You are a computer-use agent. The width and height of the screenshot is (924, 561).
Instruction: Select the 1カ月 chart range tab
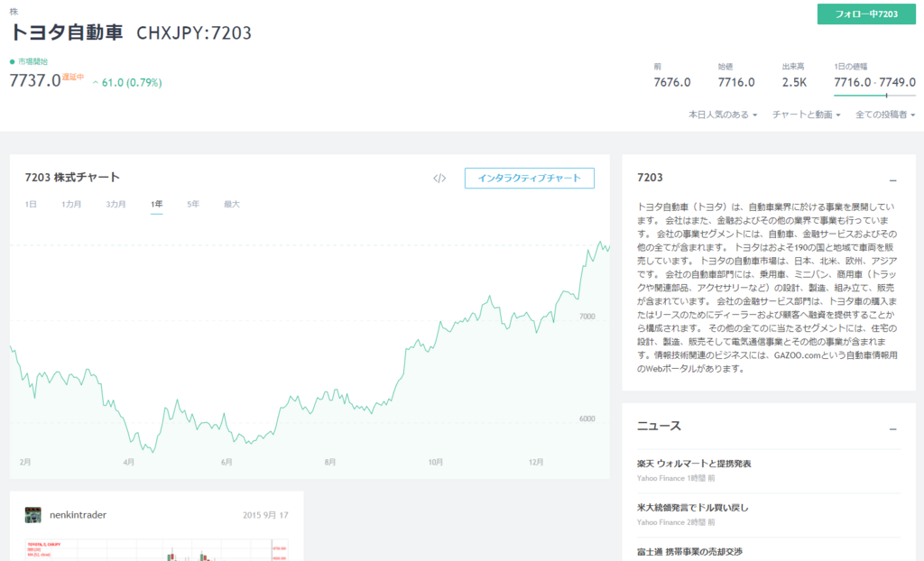pos(71,205)
